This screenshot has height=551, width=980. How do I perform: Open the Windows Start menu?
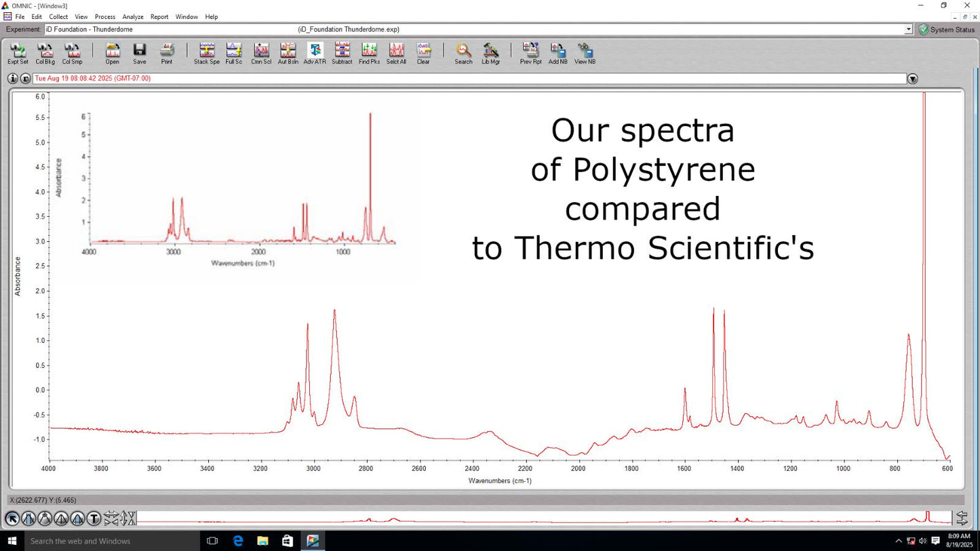(12, 541)
